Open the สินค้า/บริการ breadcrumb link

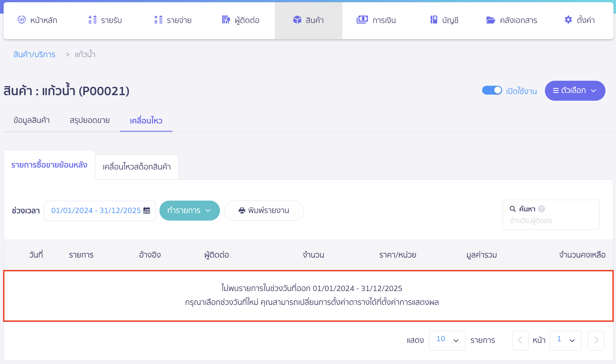coord(34,54)
